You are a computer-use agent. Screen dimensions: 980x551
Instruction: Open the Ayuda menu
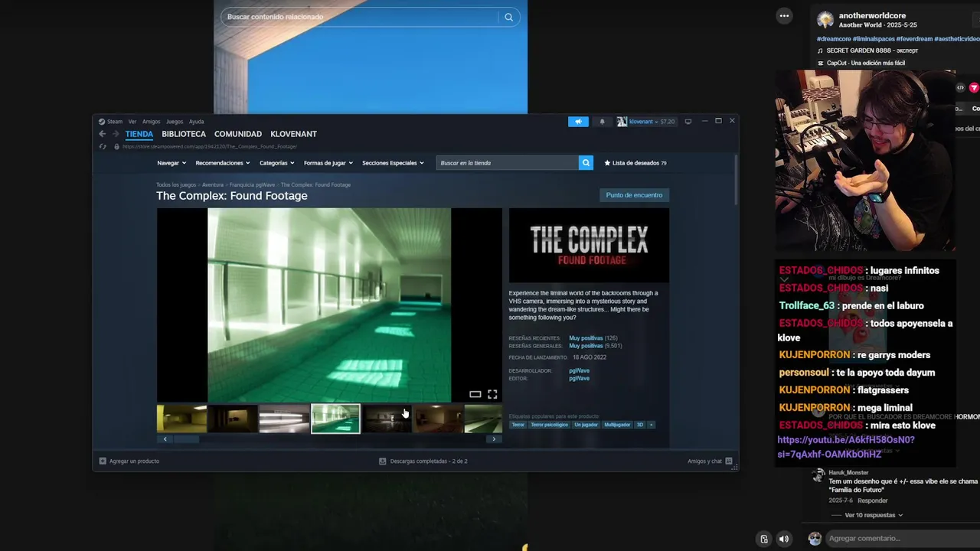click(x=196, y=121)
